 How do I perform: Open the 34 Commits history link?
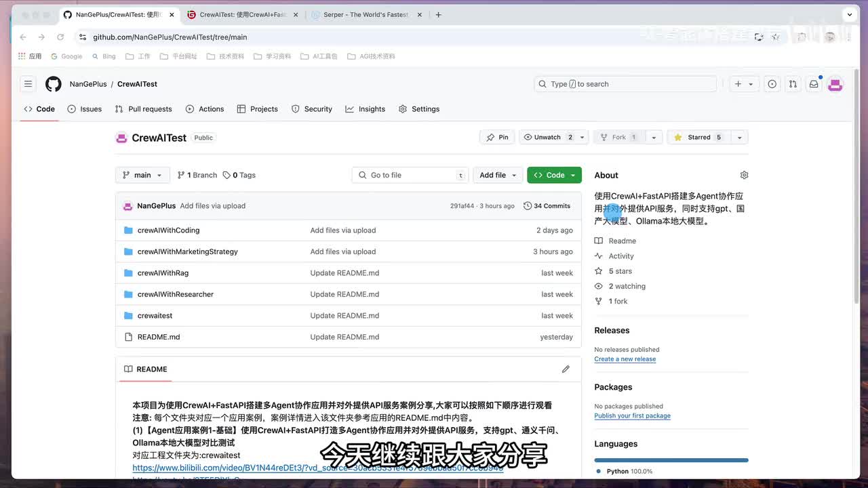547,206
